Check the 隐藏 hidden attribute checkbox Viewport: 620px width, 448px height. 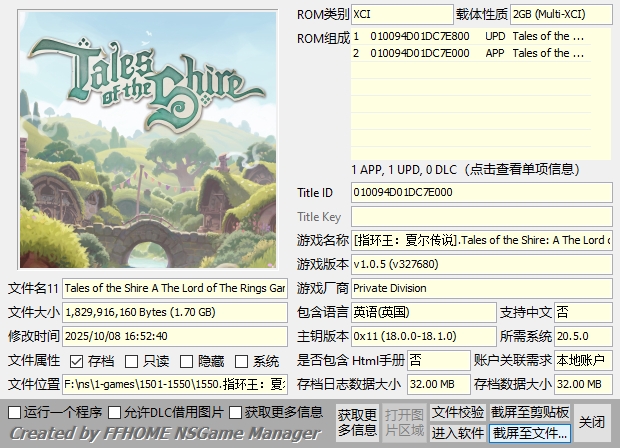click(x=189, y=361)
